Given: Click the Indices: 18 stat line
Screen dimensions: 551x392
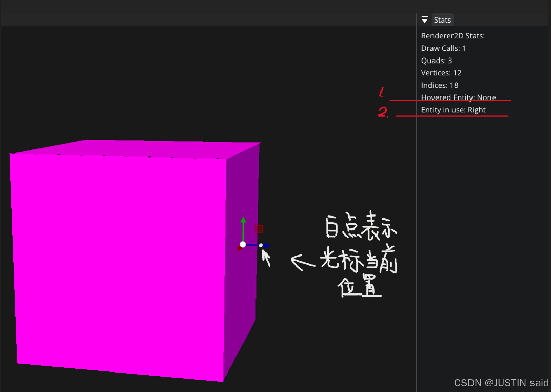Looking at the screenshot, I should (x=440, y=85).
